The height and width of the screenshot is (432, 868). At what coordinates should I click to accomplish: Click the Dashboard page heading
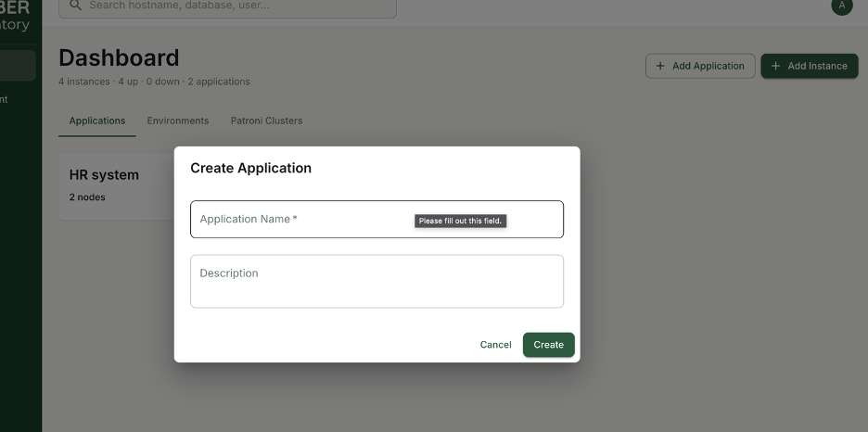(119, 57)
